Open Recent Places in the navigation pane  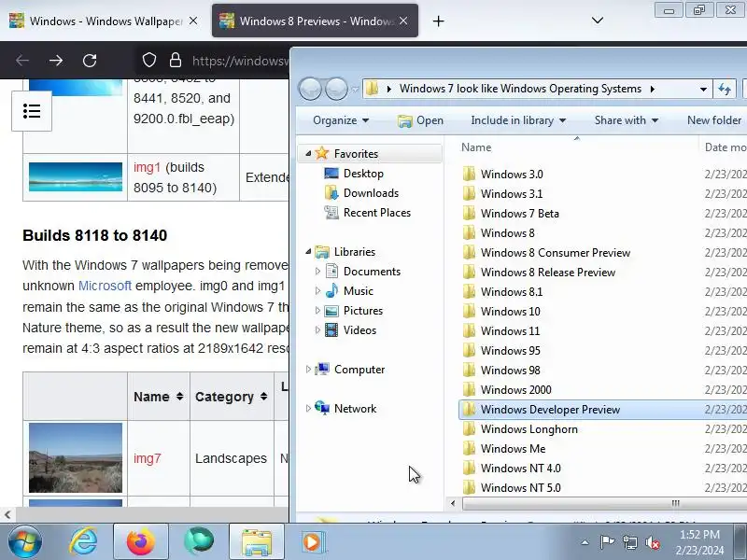pos(367,213)
